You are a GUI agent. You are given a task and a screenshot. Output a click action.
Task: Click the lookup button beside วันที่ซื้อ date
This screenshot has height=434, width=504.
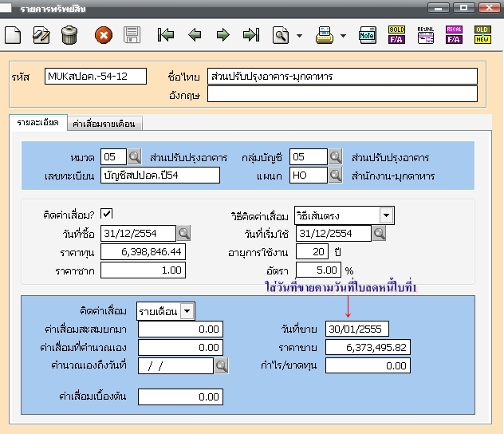184,233
